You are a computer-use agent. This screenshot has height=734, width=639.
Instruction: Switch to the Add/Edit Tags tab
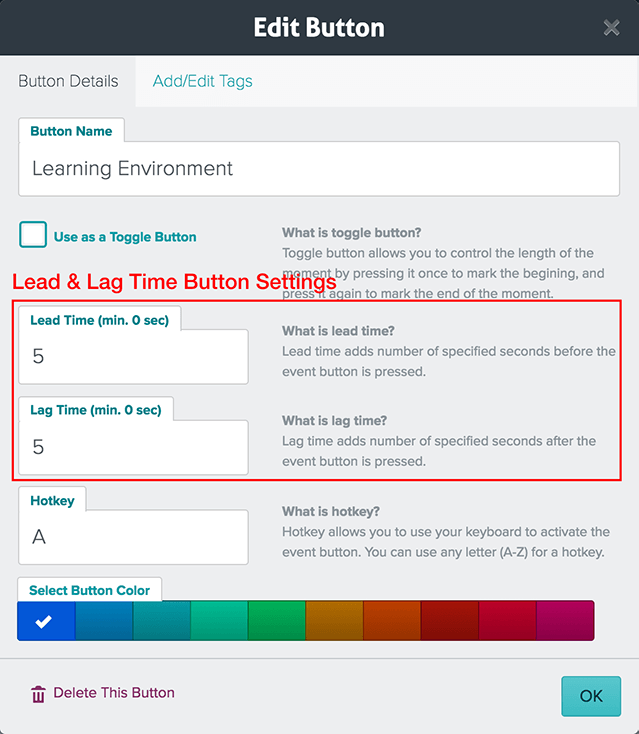pos(202,81)
